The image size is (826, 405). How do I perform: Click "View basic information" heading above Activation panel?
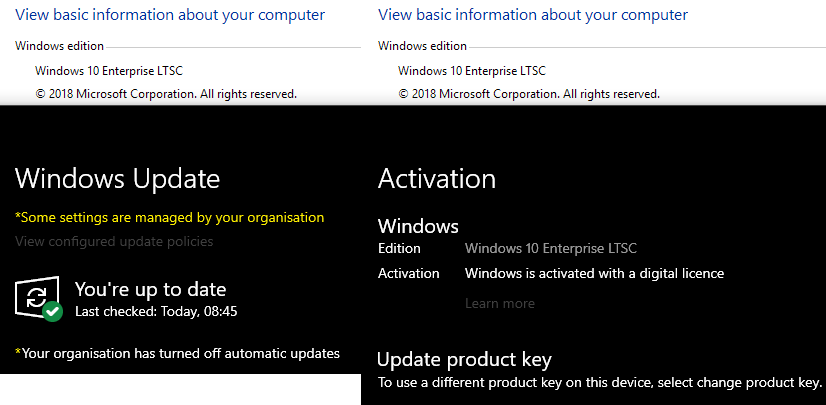click(x=533, y=15)
